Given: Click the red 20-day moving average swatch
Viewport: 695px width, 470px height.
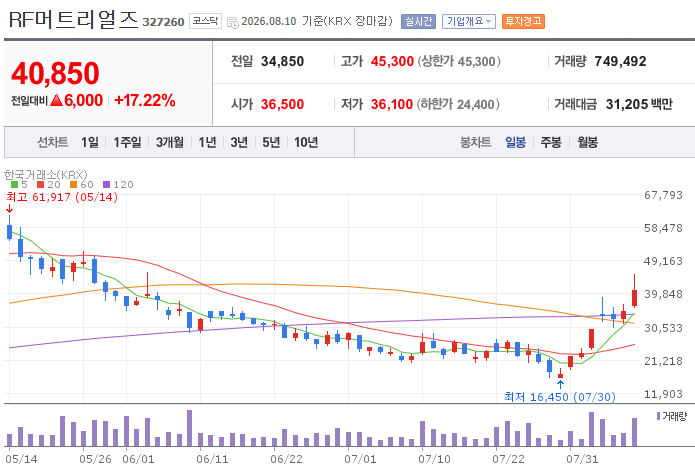Looking at the screenshot, I should pyautogui.click(x=40, y=184).
